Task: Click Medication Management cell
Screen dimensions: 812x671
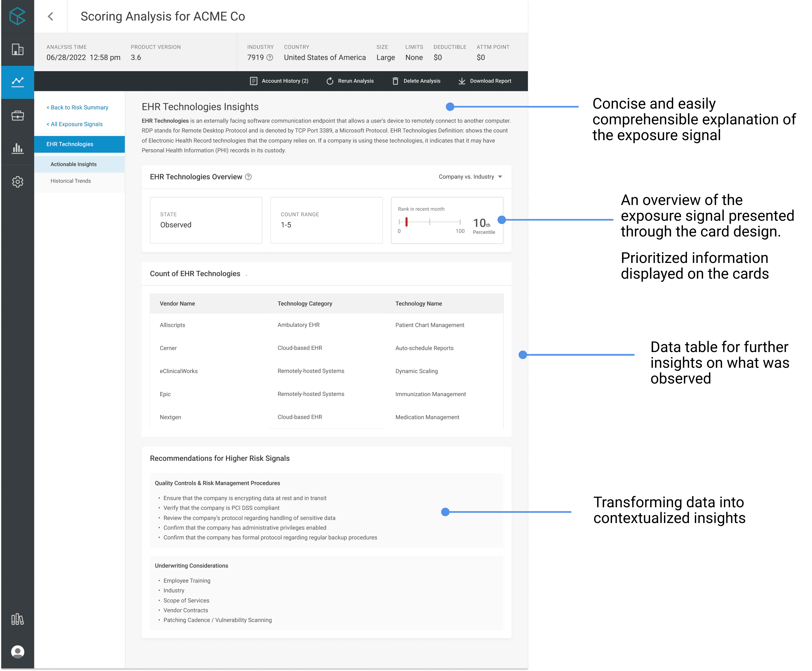Action: 427,418
